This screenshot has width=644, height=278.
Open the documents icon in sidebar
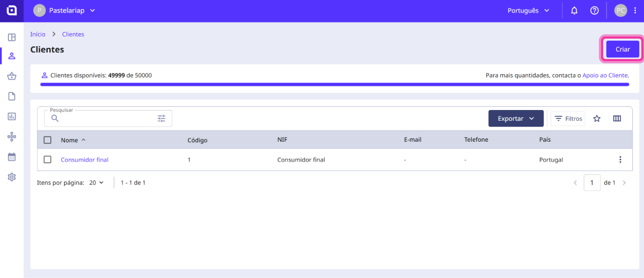pos(11,97)
